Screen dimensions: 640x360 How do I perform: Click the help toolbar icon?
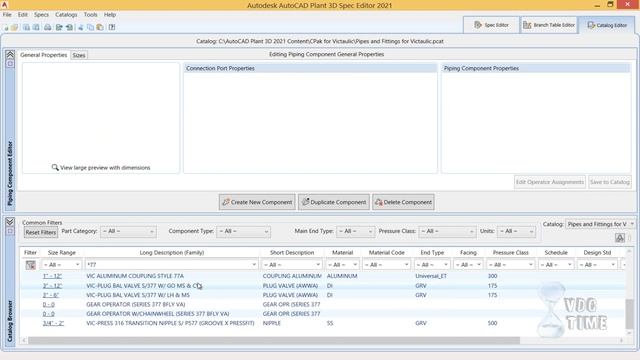112,27
